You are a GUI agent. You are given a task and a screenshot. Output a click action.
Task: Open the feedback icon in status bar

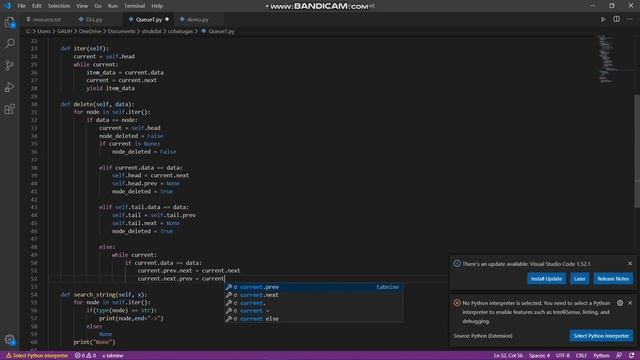[619, 356]
